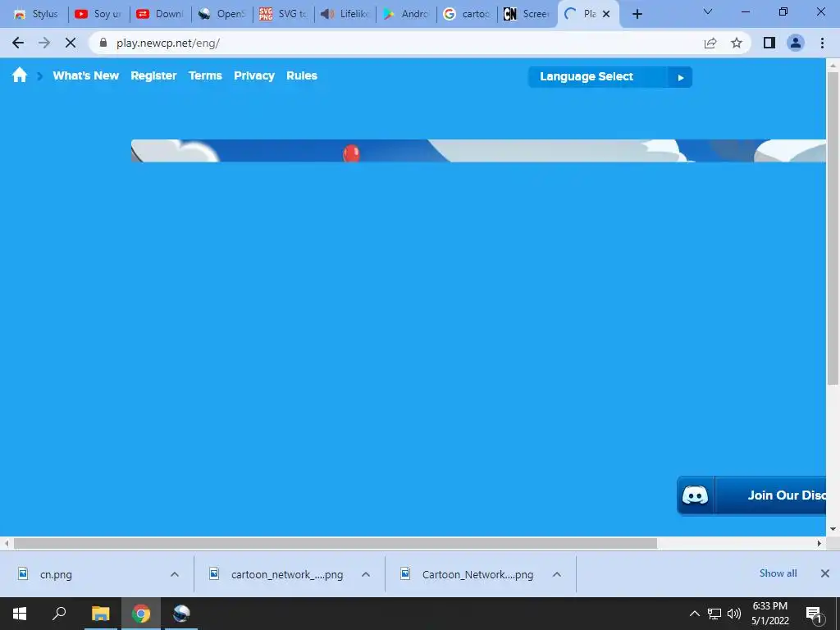This screenshot has height=630, width=840.
Task: Open the Terms link
Action: (x=205, y=75)
